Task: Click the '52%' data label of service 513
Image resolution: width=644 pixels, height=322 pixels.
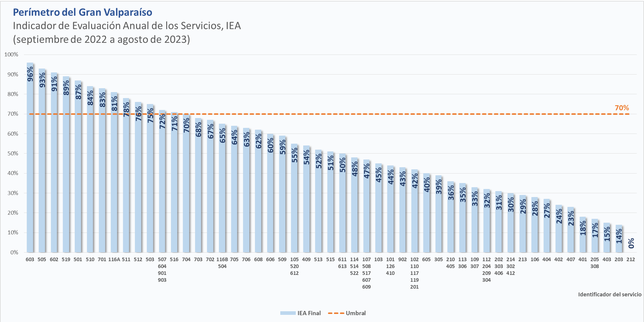Action: point(318,161)
